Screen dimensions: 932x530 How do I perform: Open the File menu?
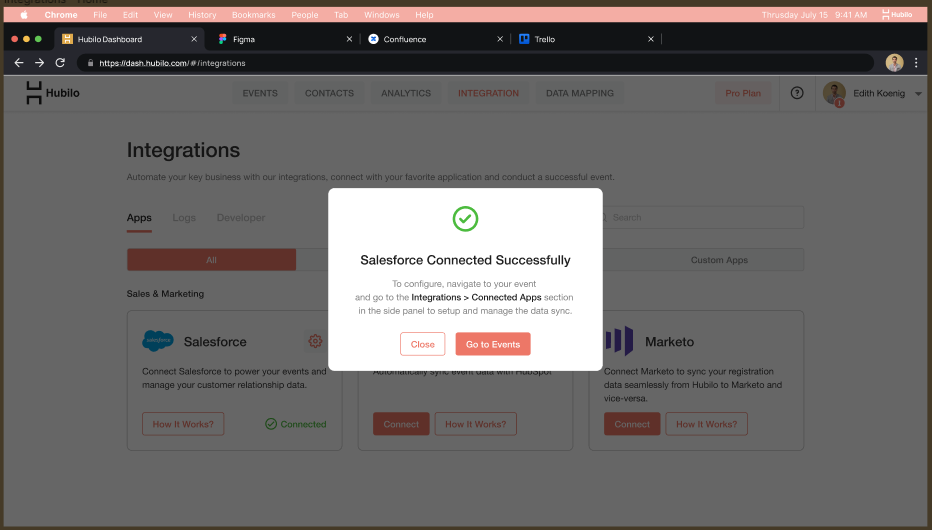point(100,15)
